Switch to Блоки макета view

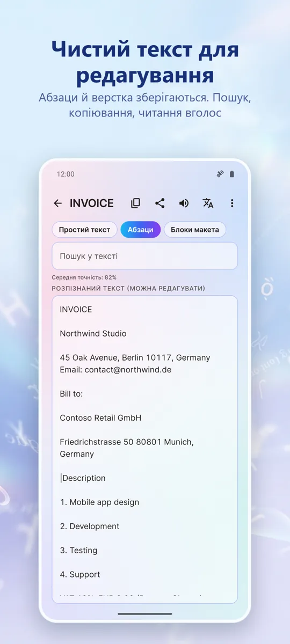click(x=195, y=230)
